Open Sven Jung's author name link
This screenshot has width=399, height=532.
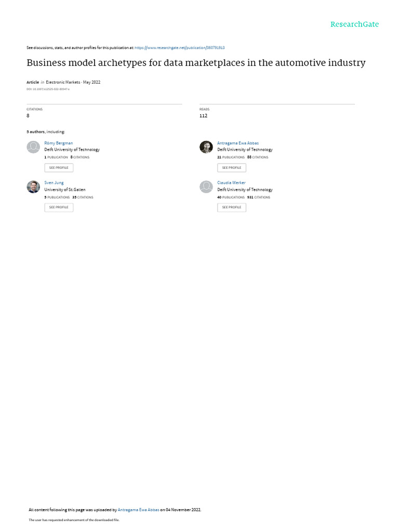(54, 183)
